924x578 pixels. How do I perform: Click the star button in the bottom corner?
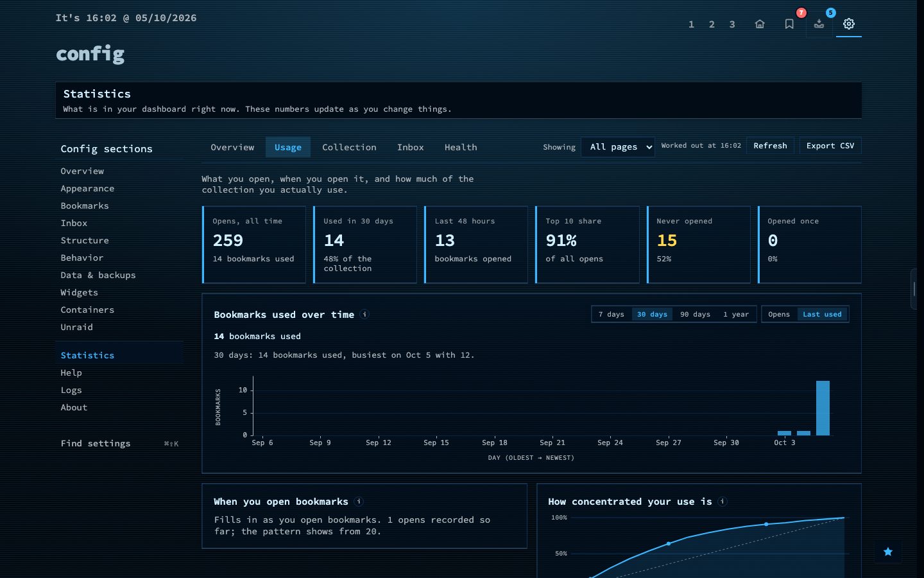click(888, 552)
